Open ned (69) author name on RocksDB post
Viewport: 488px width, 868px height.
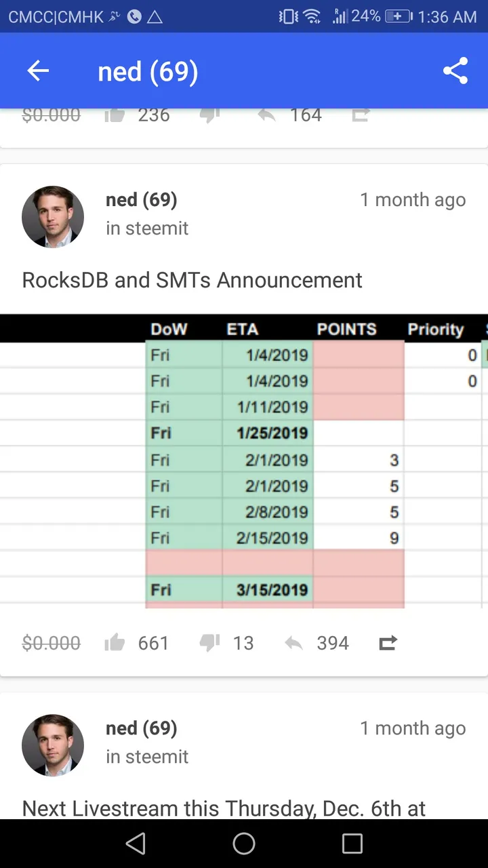(141, 200)
